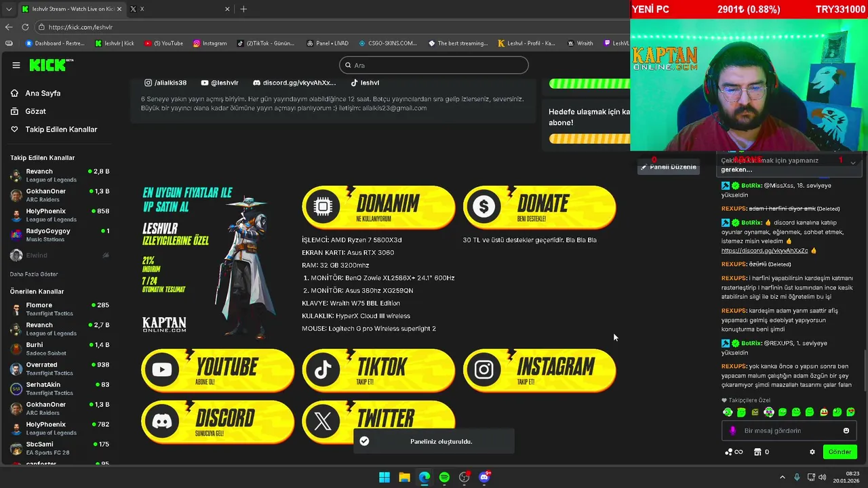Open the INSTAGRAM panel banner
Viewport: 868px width, 488px height.
pyautogui.click(x=540, y=371)
